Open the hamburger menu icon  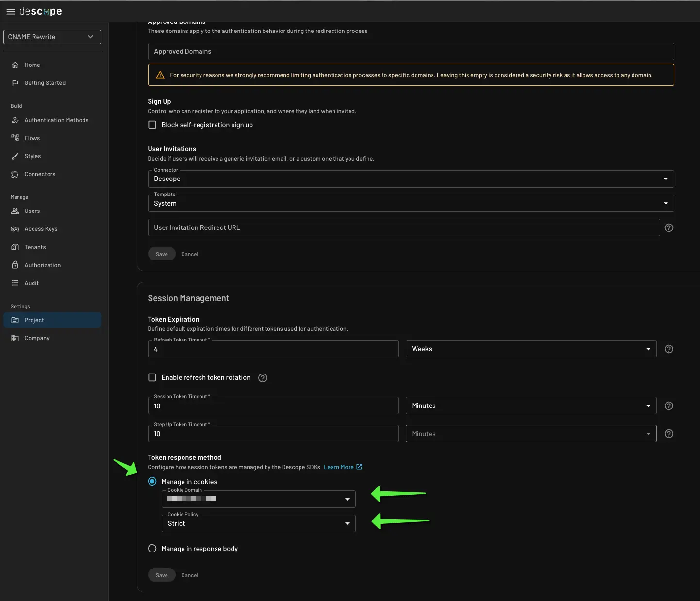pos(10,12)
